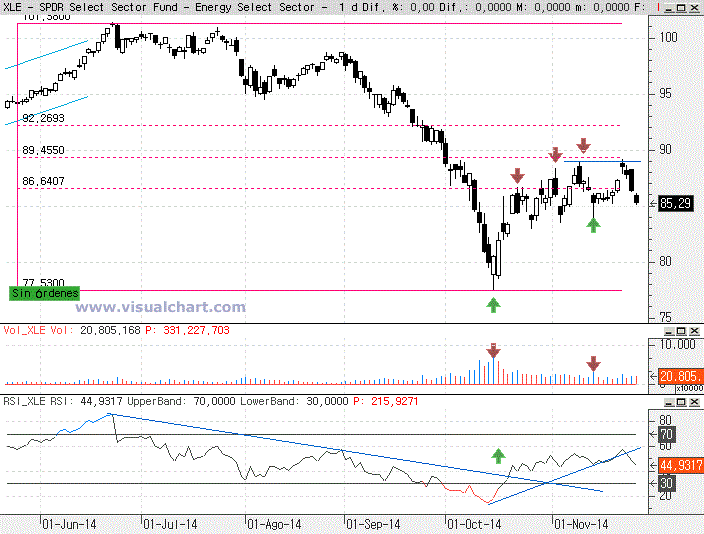Click the low level label 77,5300

[44, 282]
